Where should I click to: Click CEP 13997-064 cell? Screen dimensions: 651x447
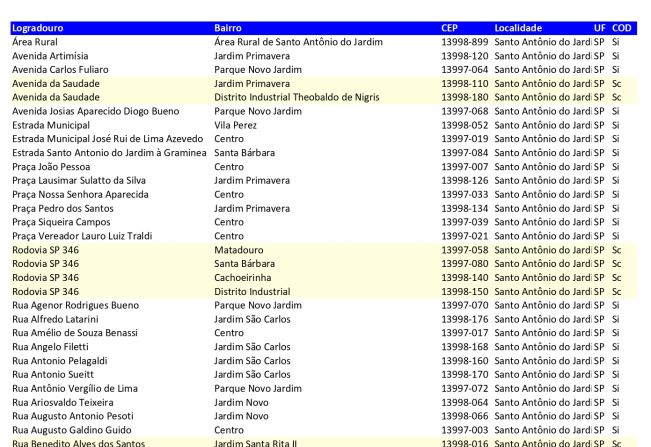tap(464, 70)
